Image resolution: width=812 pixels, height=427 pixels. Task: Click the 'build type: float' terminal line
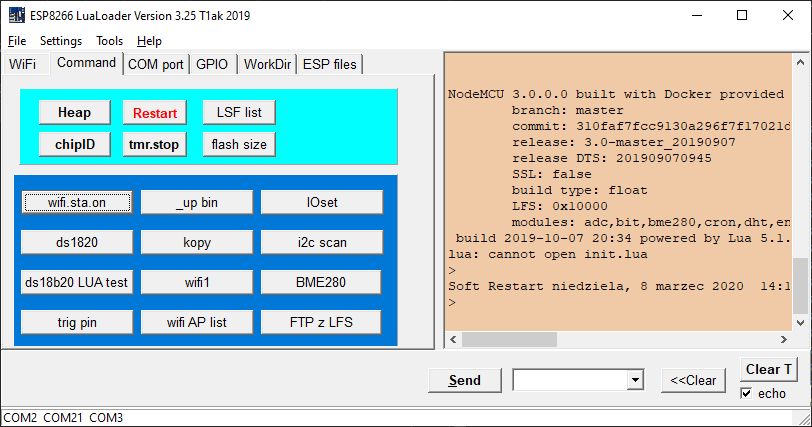(x=579, y=190)
